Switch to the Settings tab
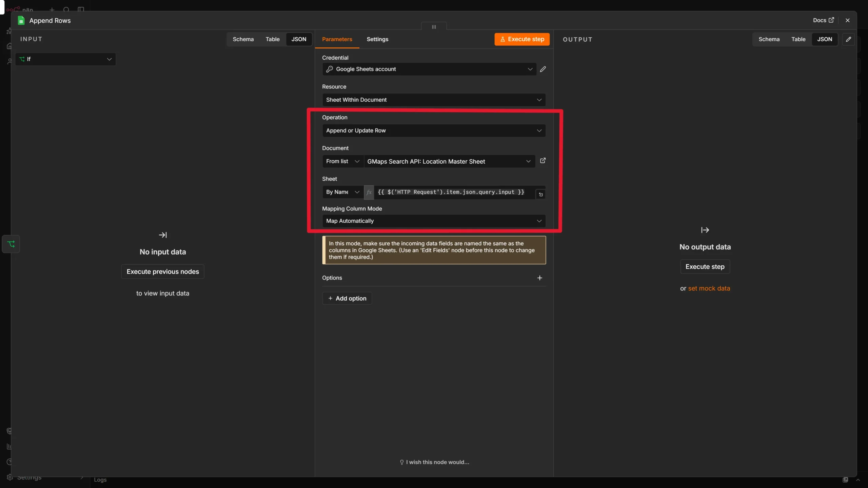 point(377,39)
